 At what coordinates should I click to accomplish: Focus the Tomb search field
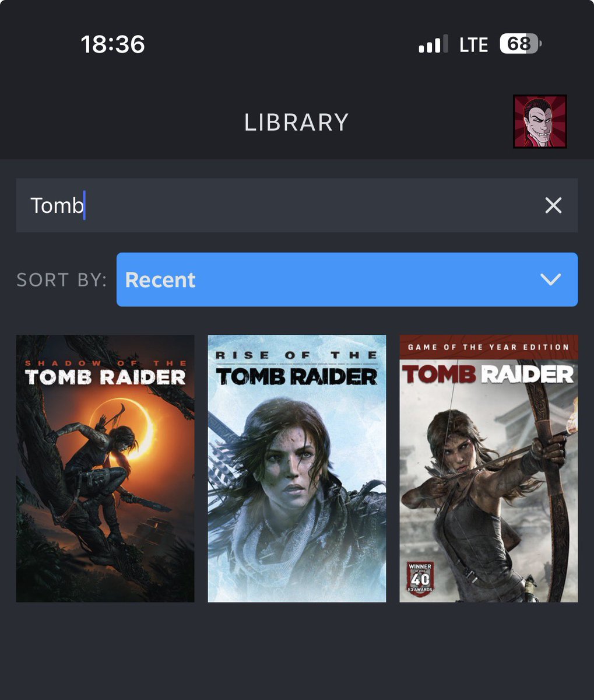[297, 205]
